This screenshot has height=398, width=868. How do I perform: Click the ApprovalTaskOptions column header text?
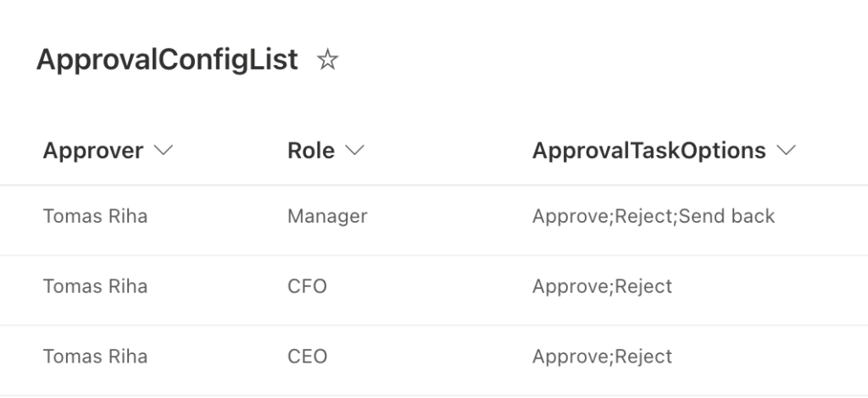click(x=648, y=151)
